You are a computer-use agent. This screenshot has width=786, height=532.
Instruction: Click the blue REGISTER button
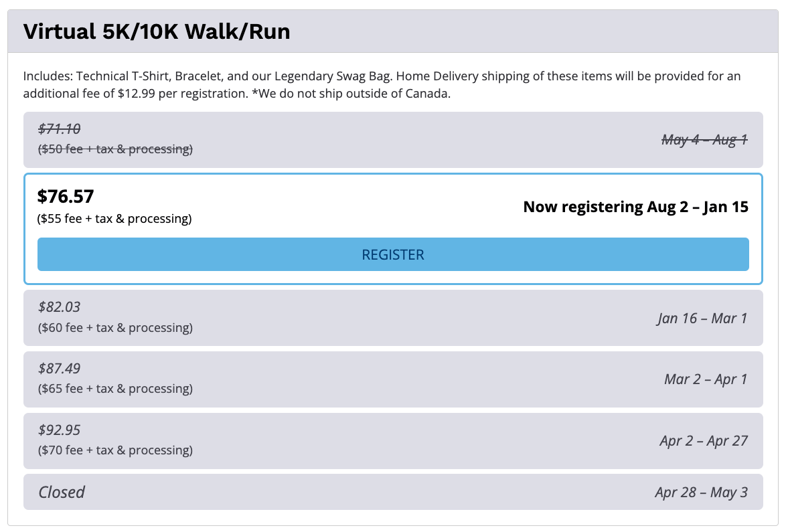pos(393,254)
